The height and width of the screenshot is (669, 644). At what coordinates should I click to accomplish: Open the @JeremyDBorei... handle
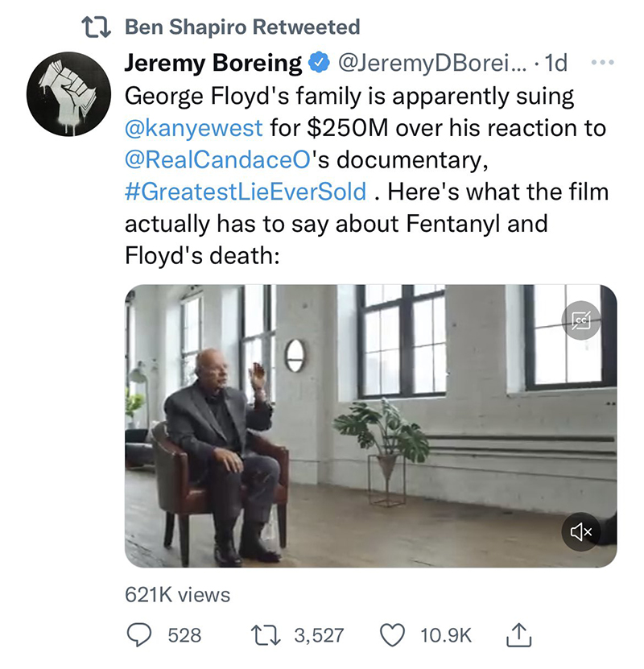pos(432,63)
